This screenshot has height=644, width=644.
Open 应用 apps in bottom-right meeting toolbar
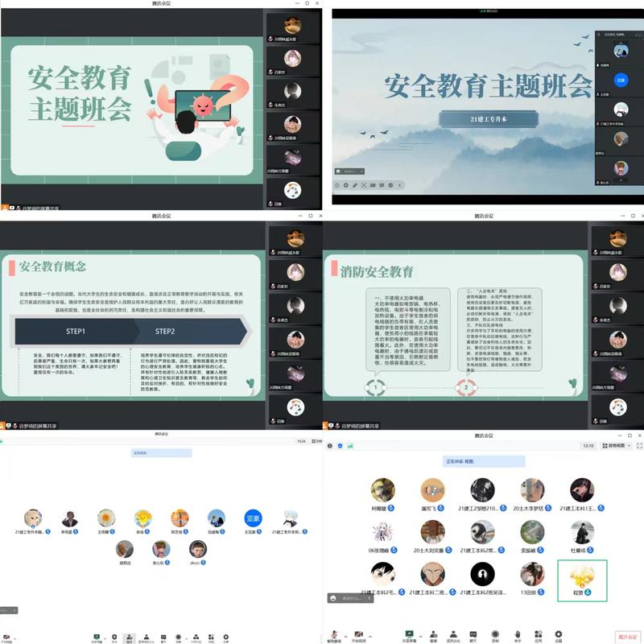[537, 634]
